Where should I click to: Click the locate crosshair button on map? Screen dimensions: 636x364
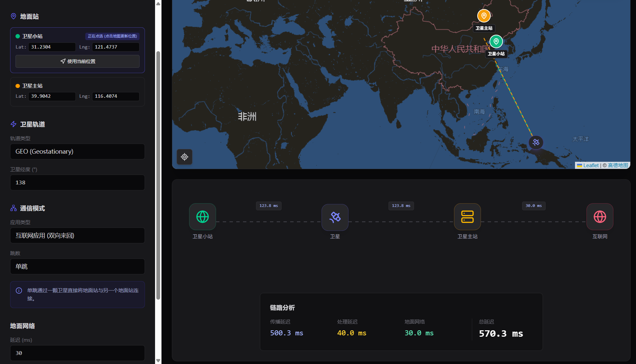pos(184,157)
